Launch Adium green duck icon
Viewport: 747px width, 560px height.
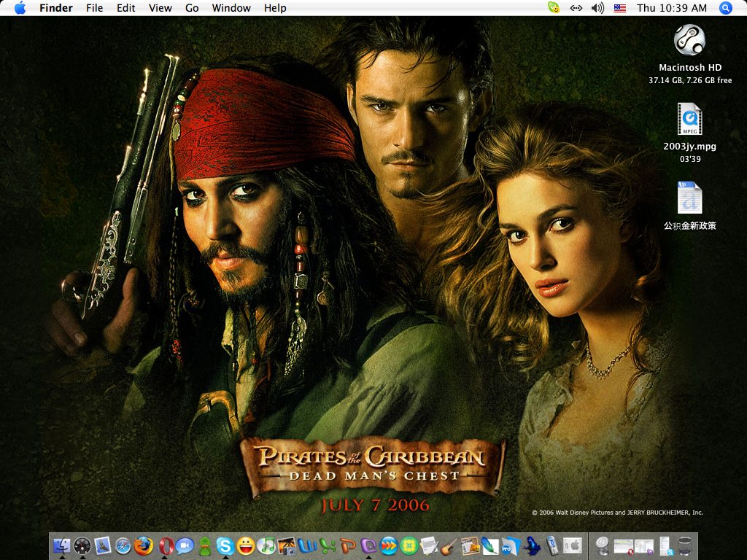(205, 546)
